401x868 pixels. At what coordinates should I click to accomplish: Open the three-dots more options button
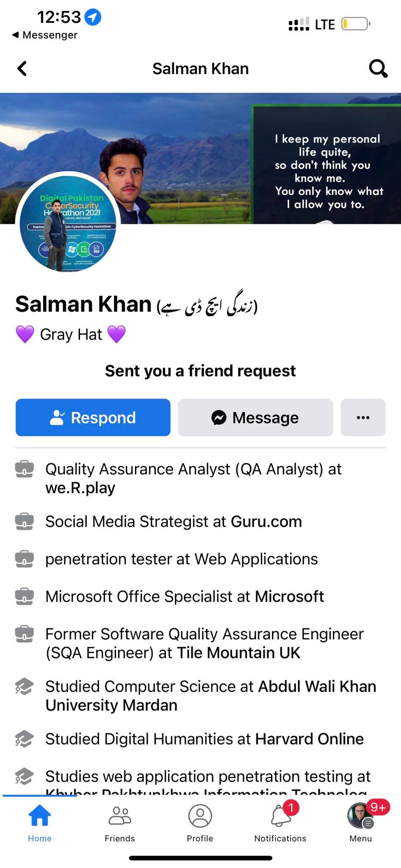pyautogui.click(x=363, y=417)
